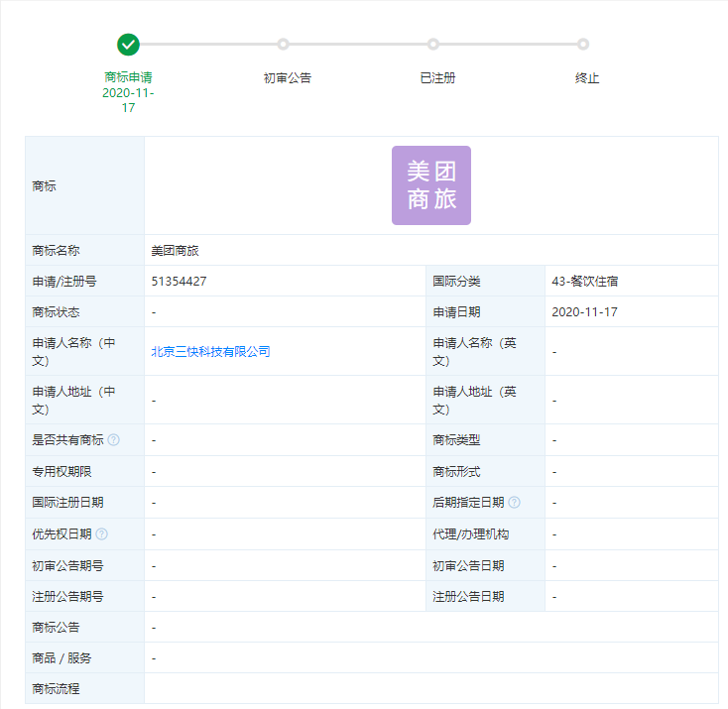Click the 初审公告 step label under the progress bar

coord(288,77)
